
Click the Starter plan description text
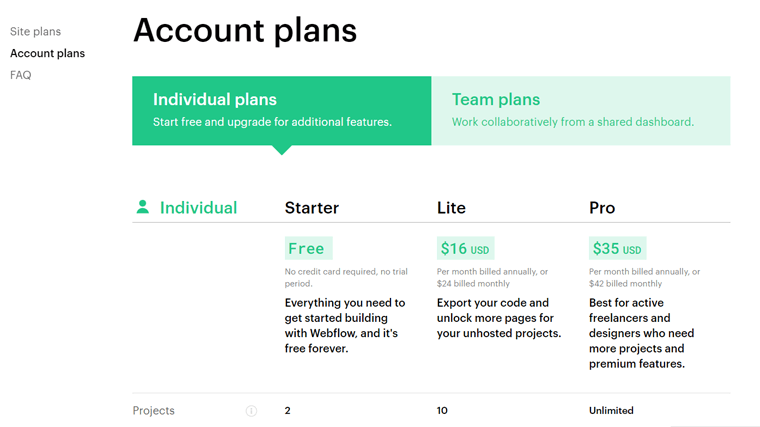[345, 326]
